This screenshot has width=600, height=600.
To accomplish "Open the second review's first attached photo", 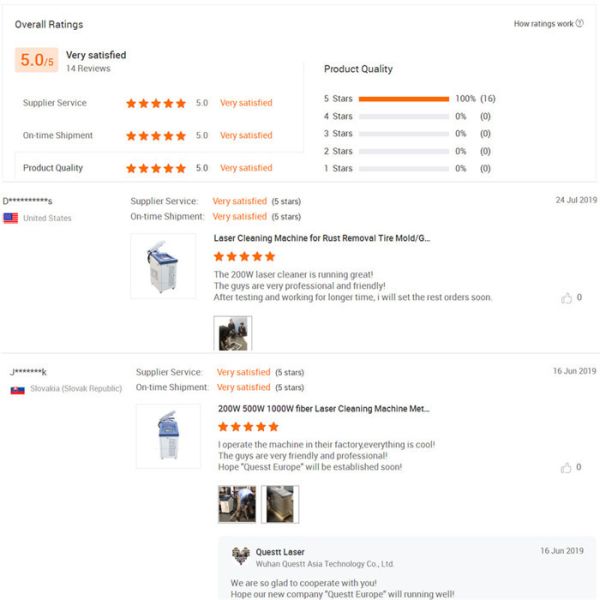I will tap(237, 504).
